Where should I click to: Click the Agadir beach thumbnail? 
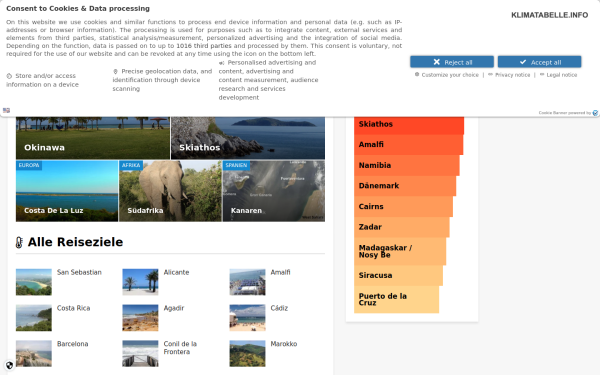tap(140, 318)
